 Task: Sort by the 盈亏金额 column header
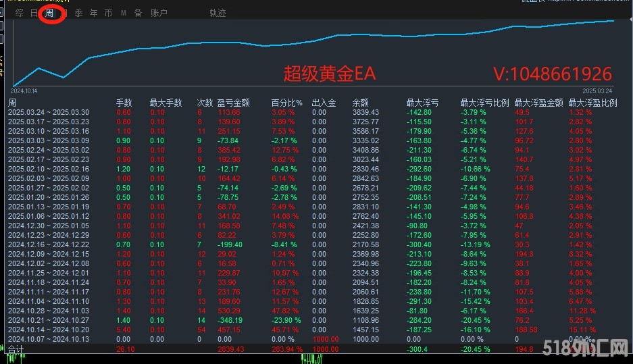click(x=233, y=103)
